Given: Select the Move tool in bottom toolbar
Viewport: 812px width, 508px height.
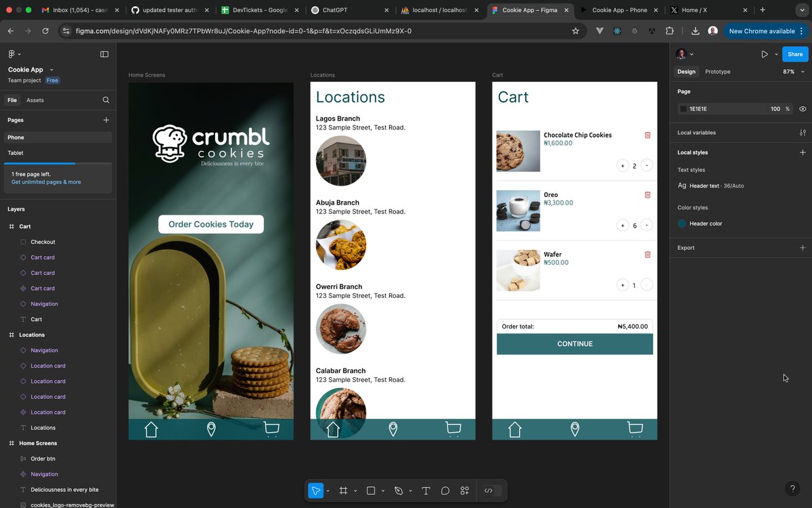Looking at the screenshot, I should tap(315, 490).
